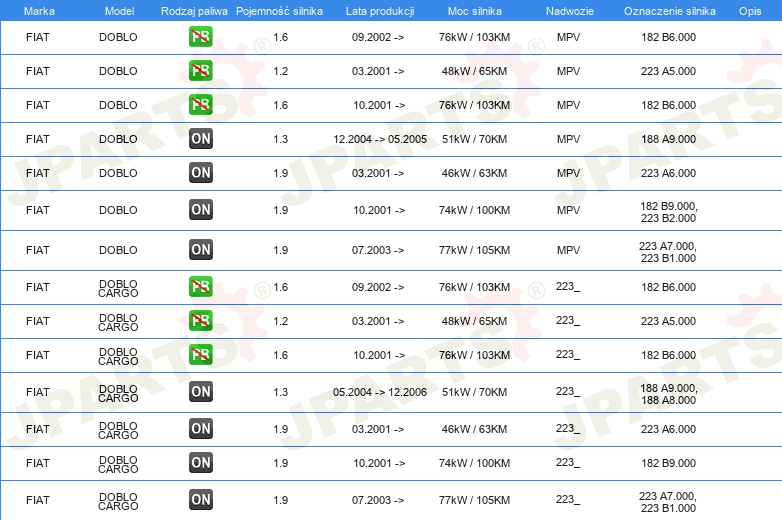Image resolution: width=782 pixels, height=520 pixels.
Task: Select '51kW / 70KM' in the DOBLO CARGO row
Action: tap(474, 392)
